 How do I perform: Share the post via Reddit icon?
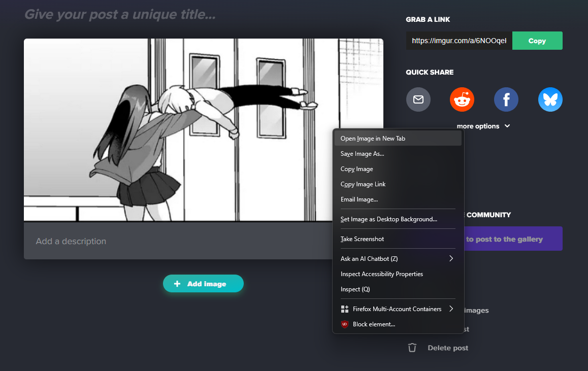pyautogui.click(x=462, y=99)
